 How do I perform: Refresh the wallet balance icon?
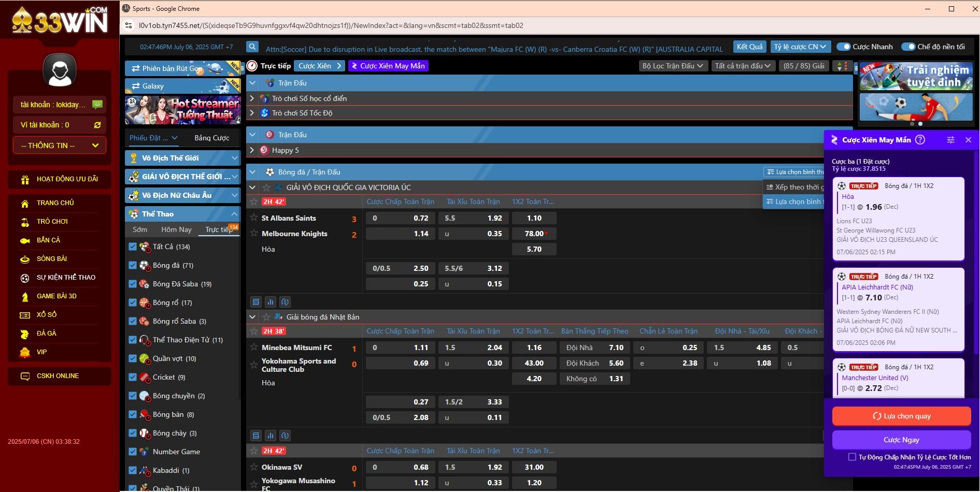[x=97, y=125]
